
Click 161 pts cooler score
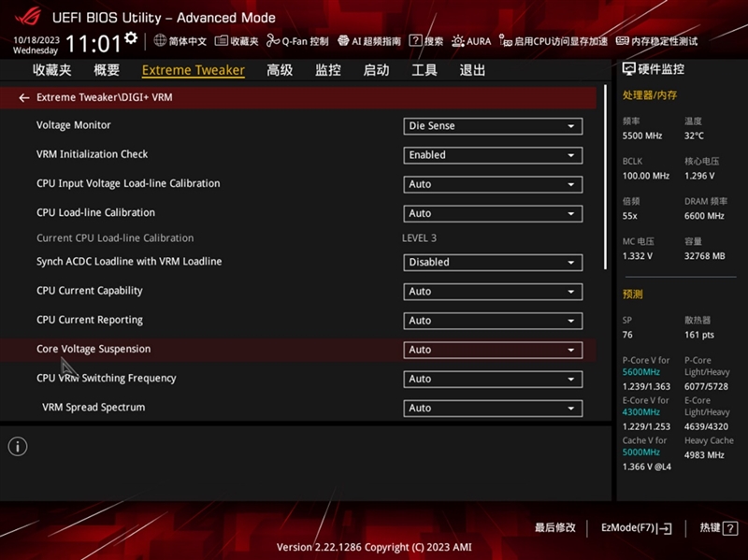coord(699,335)
